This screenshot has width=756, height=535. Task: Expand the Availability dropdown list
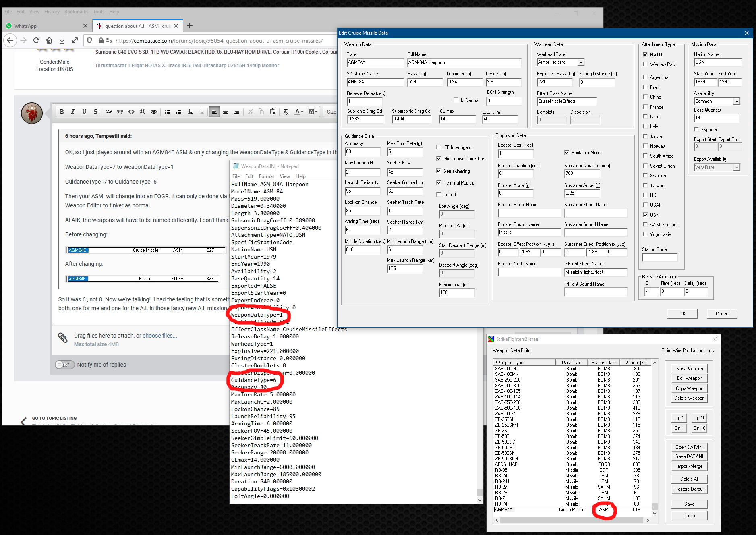click(737, 101)
